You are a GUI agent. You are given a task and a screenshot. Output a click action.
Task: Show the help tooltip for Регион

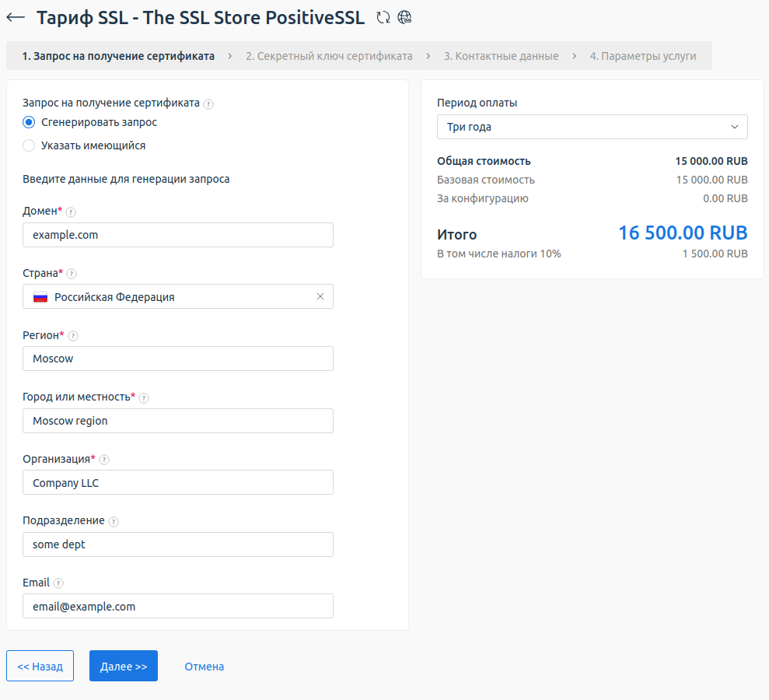point(73,336)
